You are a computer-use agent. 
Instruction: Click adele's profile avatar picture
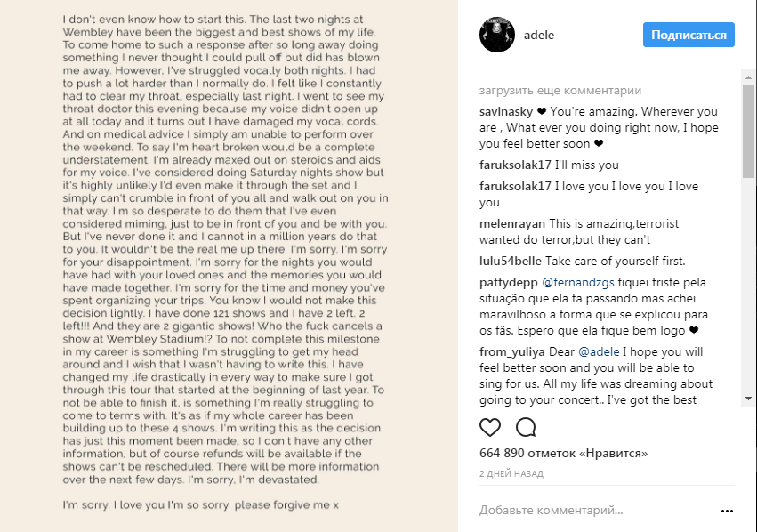tap(496, 36)
